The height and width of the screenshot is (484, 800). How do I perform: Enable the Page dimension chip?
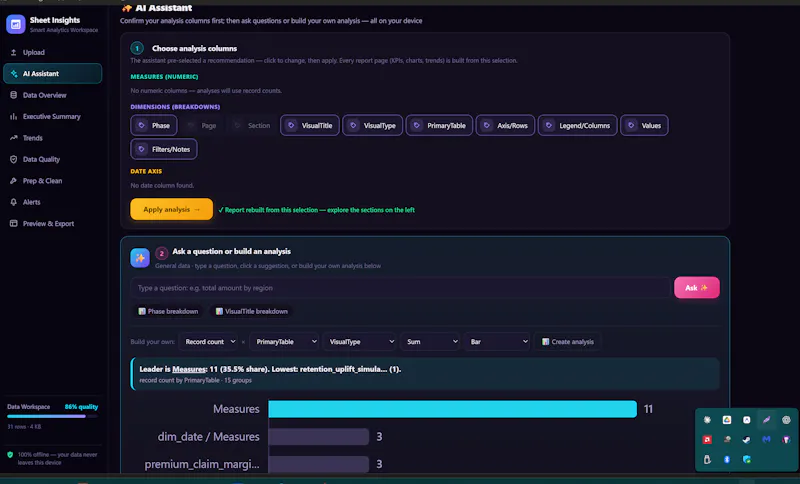202,125
